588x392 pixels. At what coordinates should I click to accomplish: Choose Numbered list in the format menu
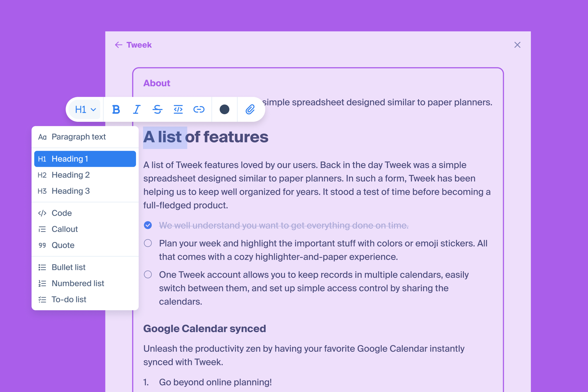pos(77,283)
